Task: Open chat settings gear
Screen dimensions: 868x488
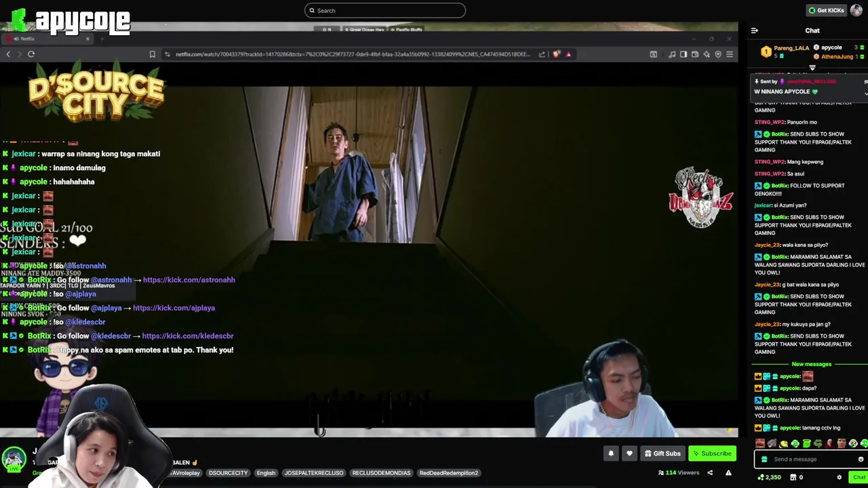Action: tap(839, 477)
